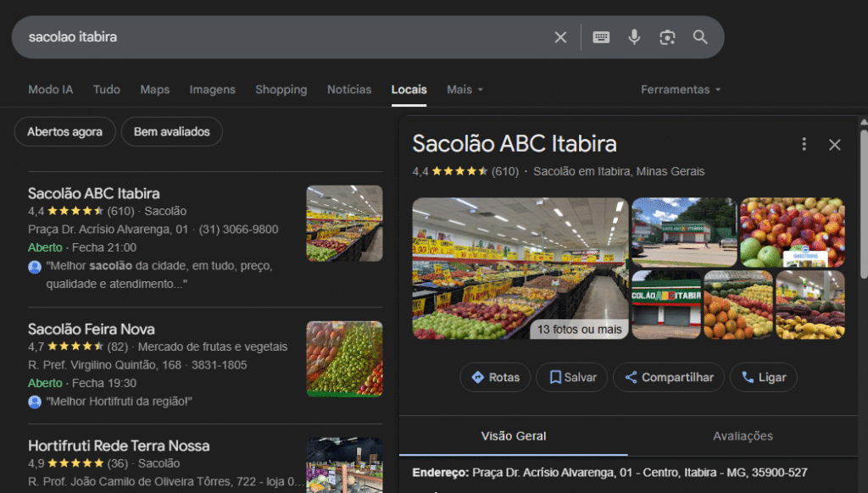Open the Ferramentas dropdown
The height and width of the screenshot is (493, 868).
pos(681,90)
